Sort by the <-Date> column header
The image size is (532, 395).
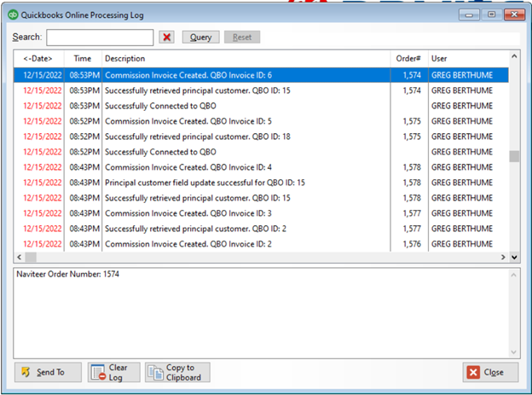38,58
